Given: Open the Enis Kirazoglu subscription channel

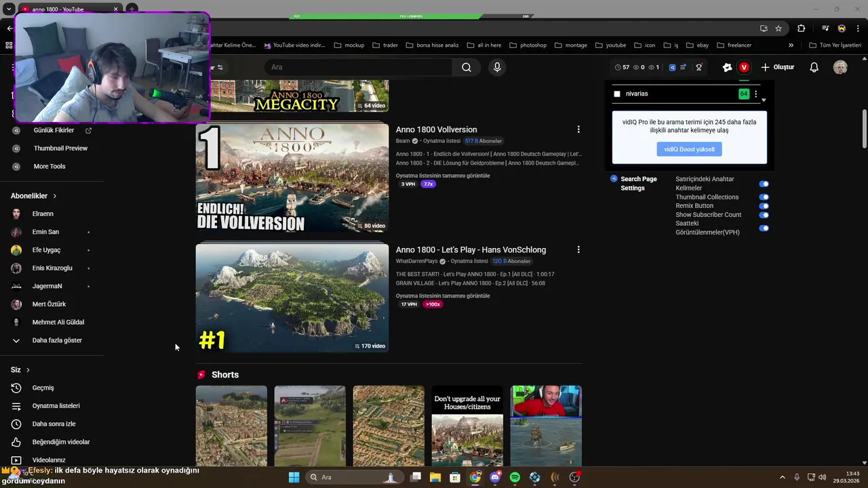Looking at the screenshot, I should click(x=52, y=268).
